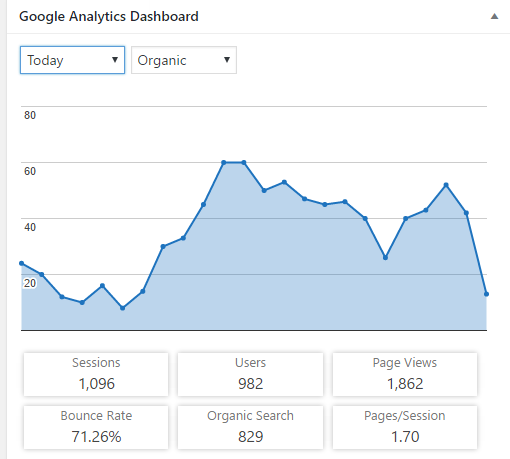The width and height of the screenshot is (510, 459).
Task: Click the 20 axis label
Action: pyautogui.click(x=30, y=283)
